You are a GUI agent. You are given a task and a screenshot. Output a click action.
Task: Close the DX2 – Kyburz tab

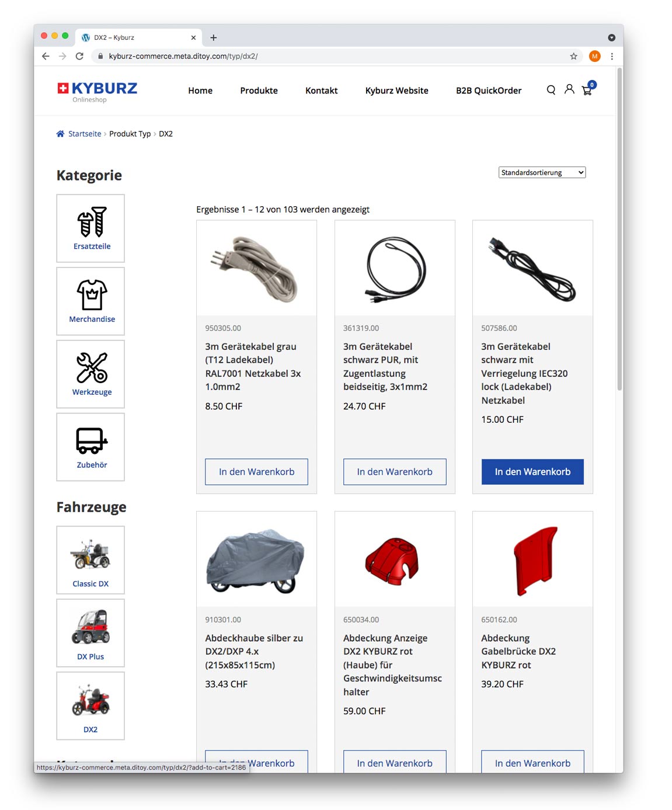[x=193, y=37]
